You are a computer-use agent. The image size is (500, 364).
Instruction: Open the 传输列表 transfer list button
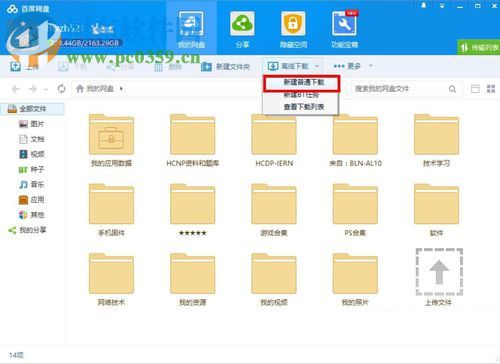point(479,48)
